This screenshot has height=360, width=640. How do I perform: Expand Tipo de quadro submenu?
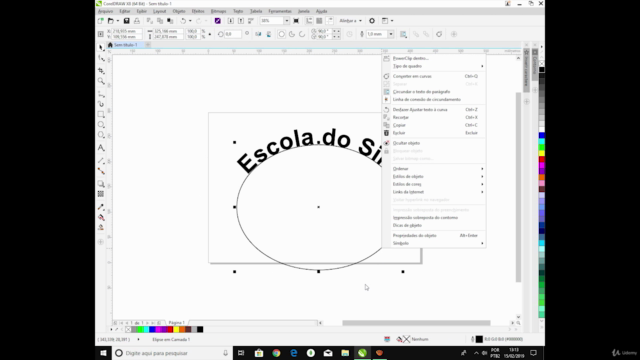coord(434,66)
